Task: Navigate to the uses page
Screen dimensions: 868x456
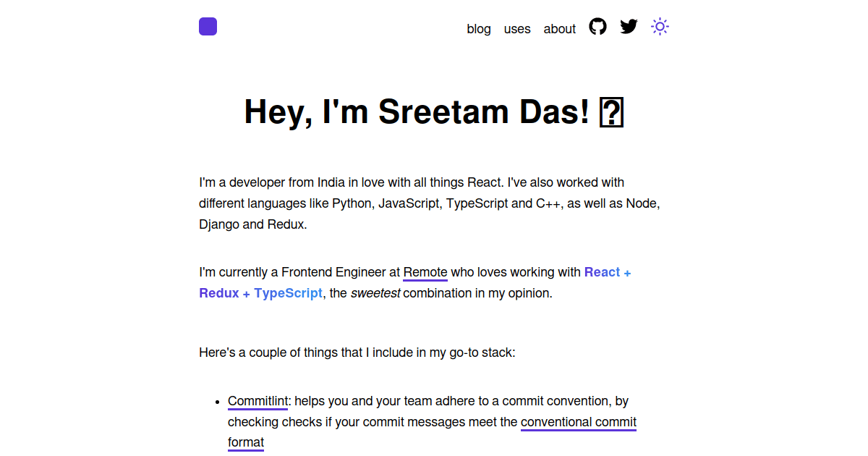Action: pos(517,29)
